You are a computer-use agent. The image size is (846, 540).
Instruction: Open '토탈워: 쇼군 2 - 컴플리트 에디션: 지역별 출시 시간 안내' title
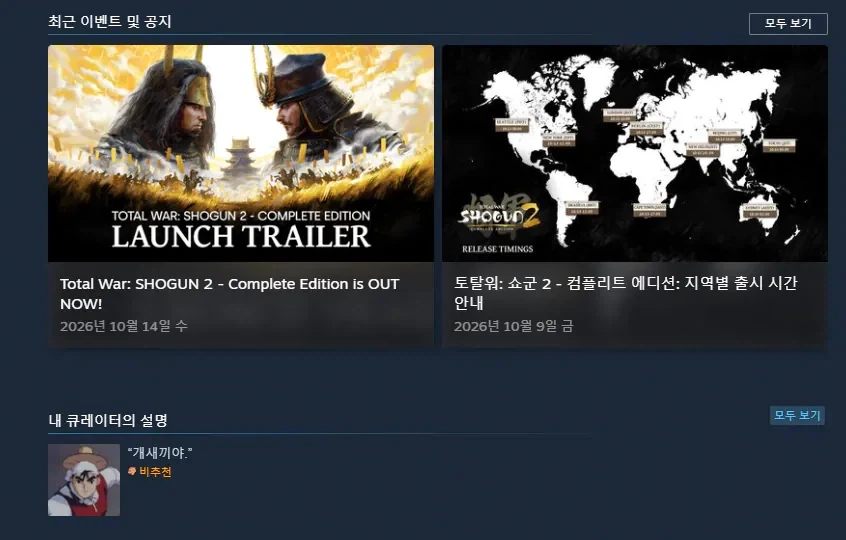tap(625, 293)
